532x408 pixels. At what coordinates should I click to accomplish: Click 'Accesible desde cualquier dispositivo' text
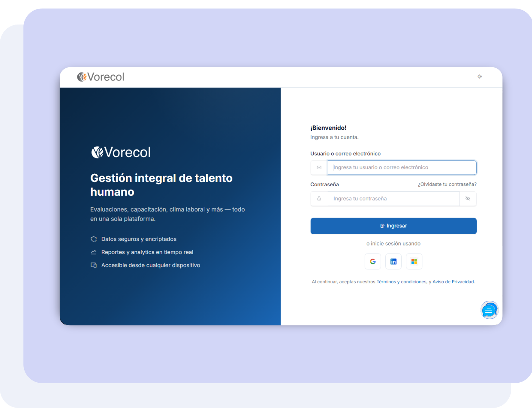151,265
